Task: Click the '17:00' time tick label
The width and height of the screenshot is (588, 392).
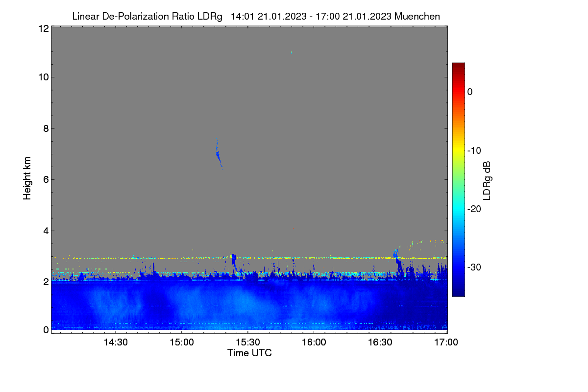Action: [446, 343]
